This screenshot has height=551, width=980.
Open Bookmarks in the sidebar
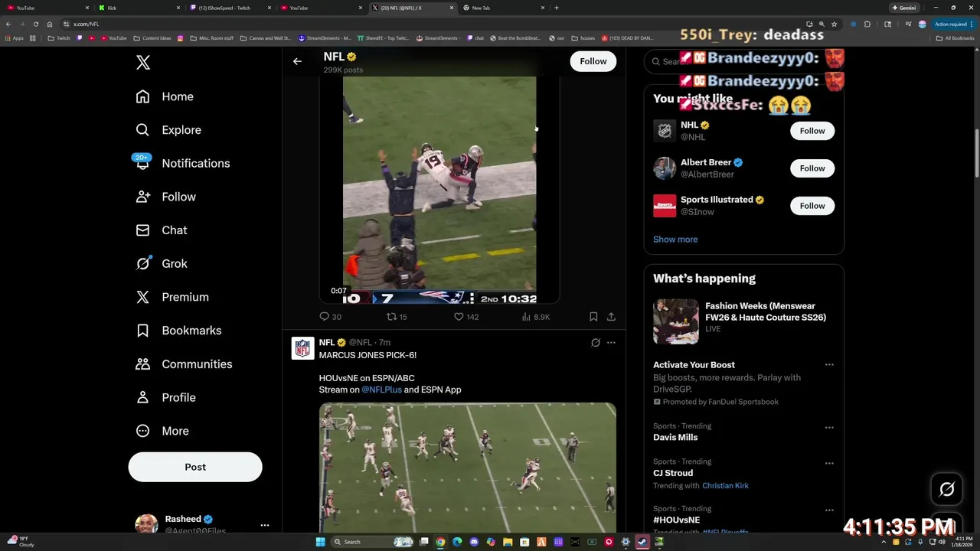178,331
